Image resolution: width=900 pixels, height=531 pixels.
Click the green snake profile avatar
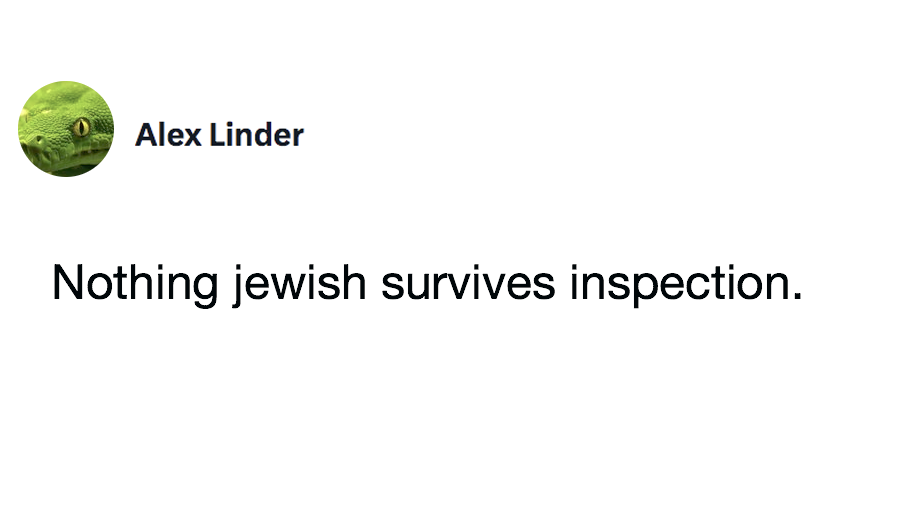click(x=66, y=129)
